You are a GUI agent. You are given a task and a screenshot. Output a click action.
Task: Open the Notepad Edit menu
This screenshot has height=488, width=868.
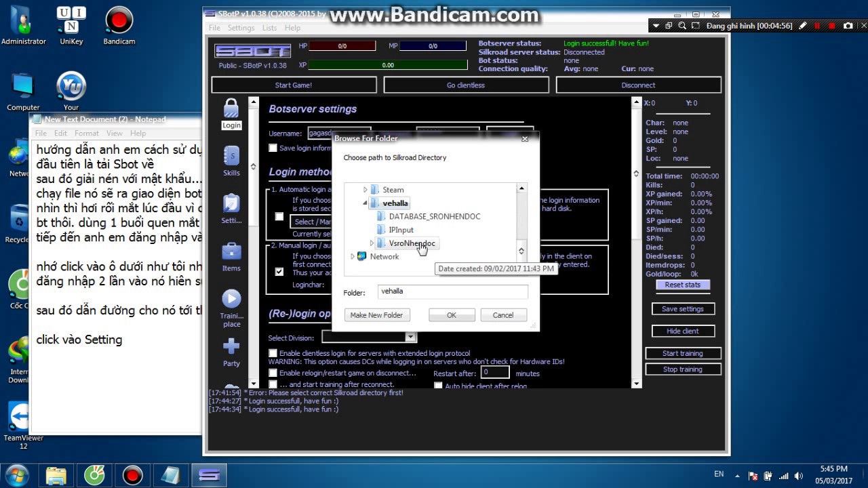tap(60, 134)
